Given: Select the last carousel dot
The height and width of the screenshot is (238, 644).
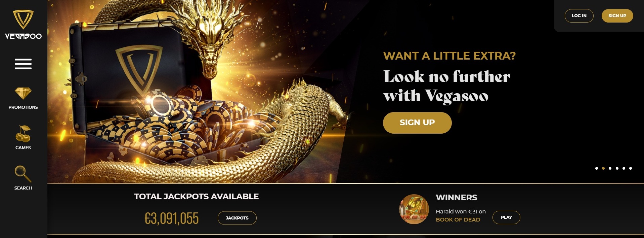Looking at the screenshot, I should click(x=631, y=168).
